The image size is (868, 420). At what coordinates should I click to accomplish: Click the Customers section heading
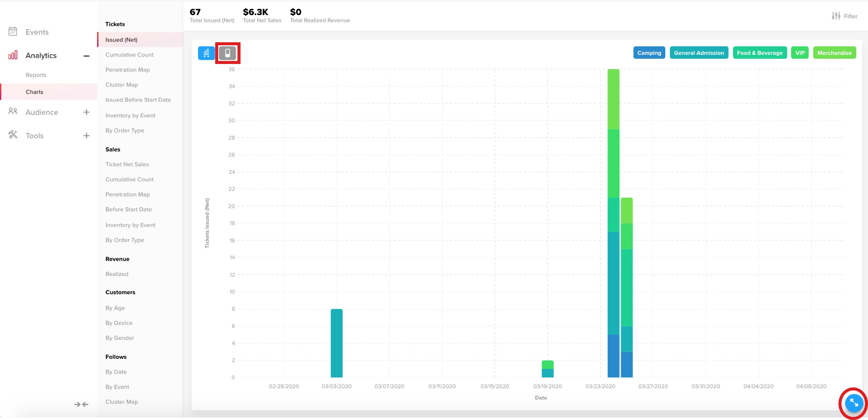120,292
